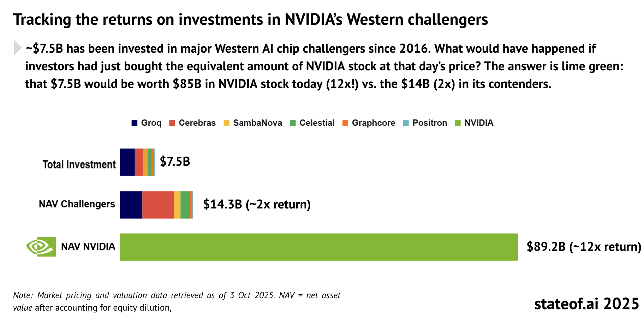Click the NAV Challengers axis label
Viewport: 644px width, 318px height.
77,204
